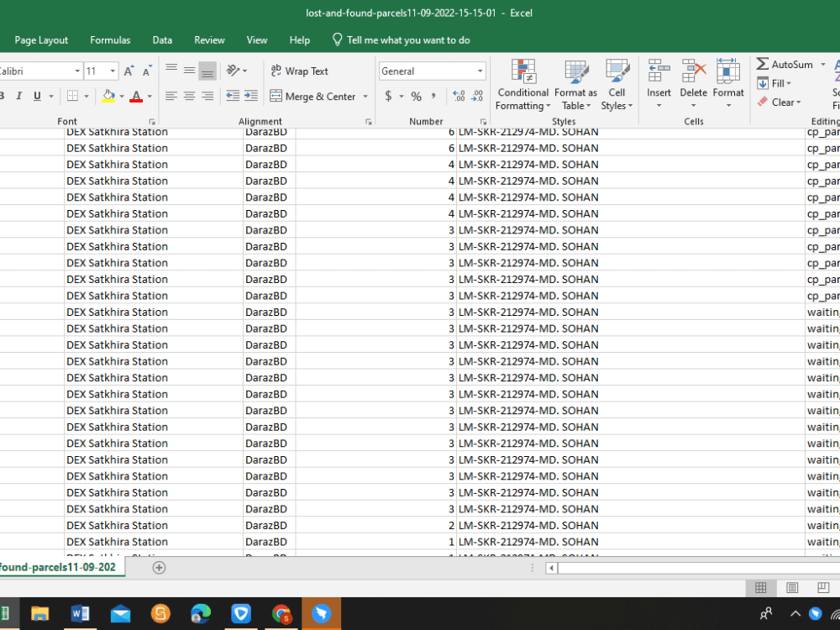Switch to Page Layout view in status bar
The width and height of the screenshot is (840, 630).
(792, 588)
